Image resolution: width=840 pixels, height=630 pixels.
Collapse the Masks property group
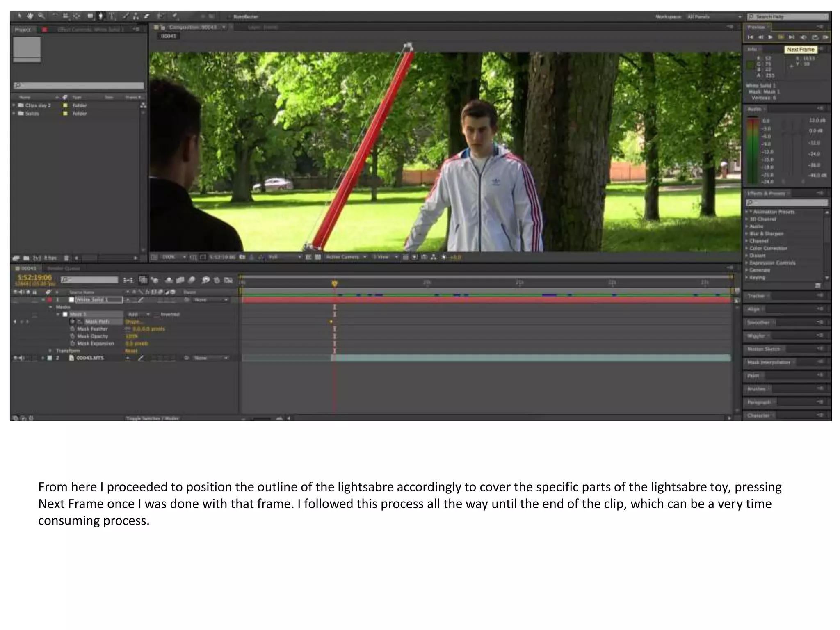coord(51,307)
